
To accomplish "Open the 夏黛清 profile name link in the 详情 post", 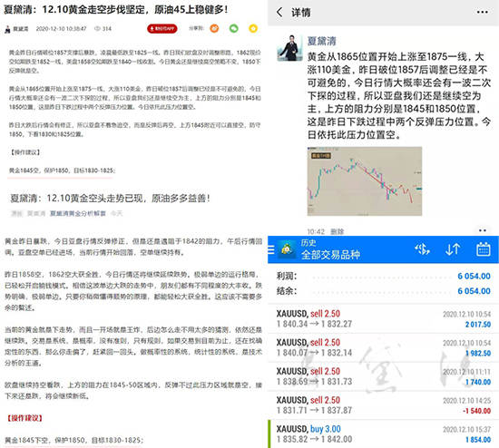I will (321, 41).
